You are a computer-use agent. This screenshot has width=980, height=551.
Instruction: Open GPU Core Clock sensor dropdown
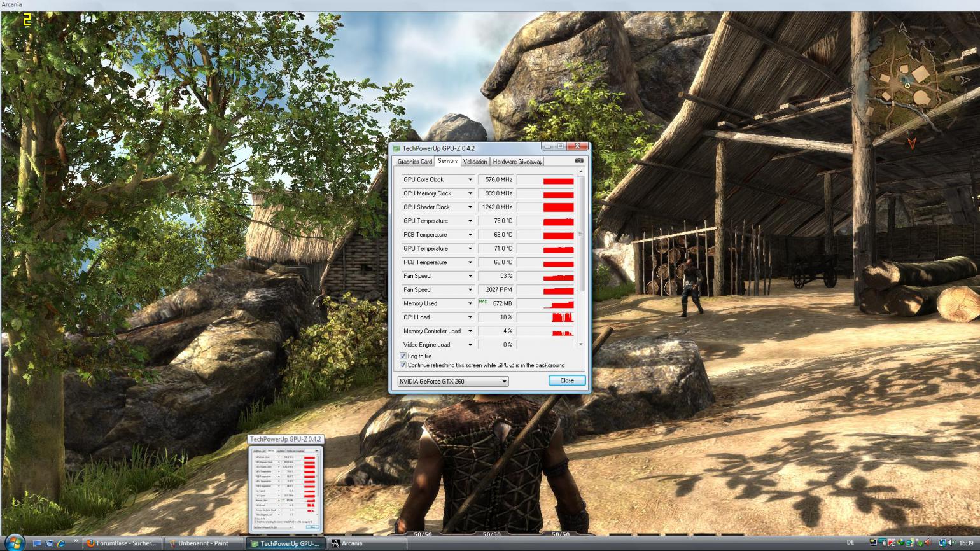(x=470, y=179)
